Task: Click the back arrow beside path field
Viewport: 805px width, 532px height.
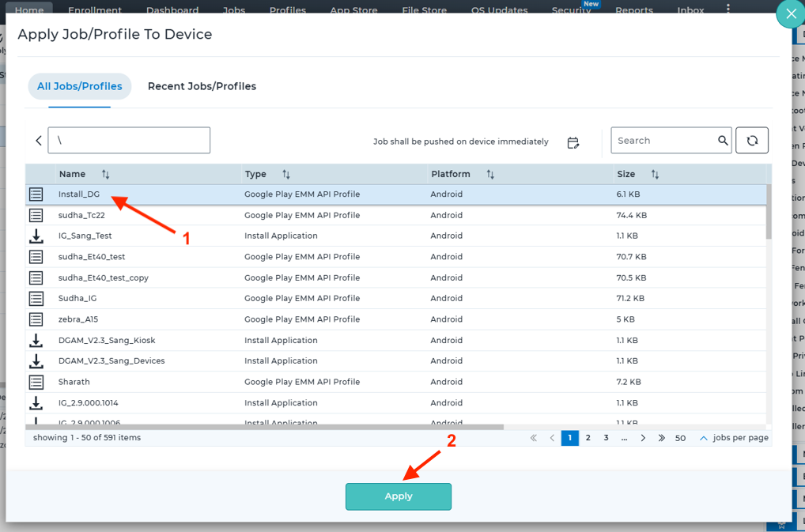Action: coord(39,141)
